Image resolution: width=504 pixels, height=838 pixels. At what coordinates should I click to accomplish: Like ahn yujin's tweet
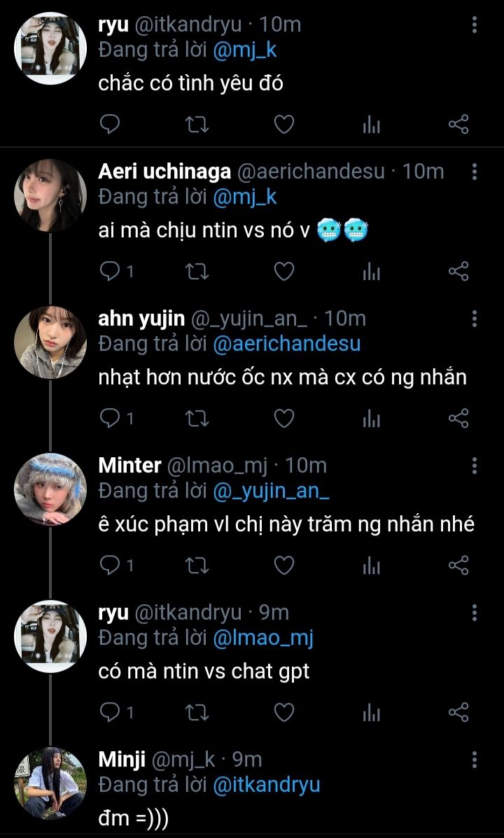click(x=283, y=419)
